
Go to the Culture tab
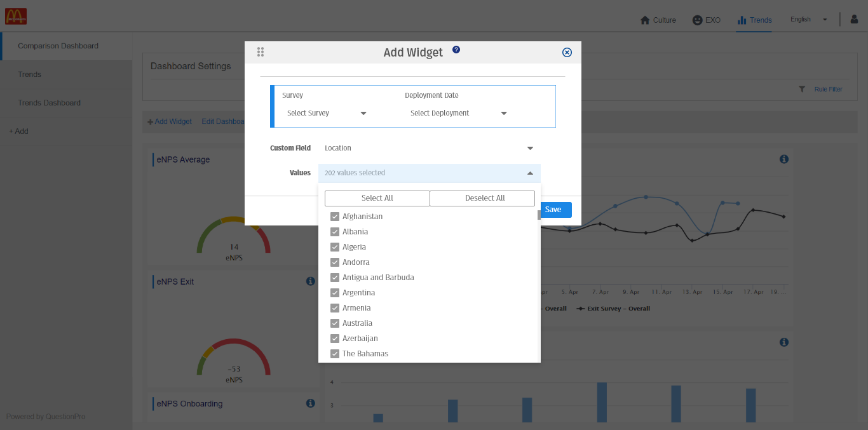pyautogui.click(x=658, y=20)
